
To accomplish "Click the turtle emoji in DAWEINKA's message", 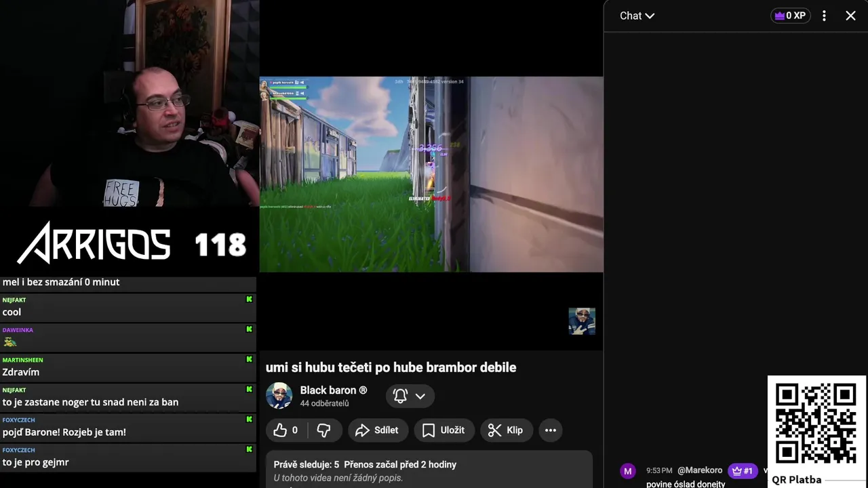I will click(9, 342).
